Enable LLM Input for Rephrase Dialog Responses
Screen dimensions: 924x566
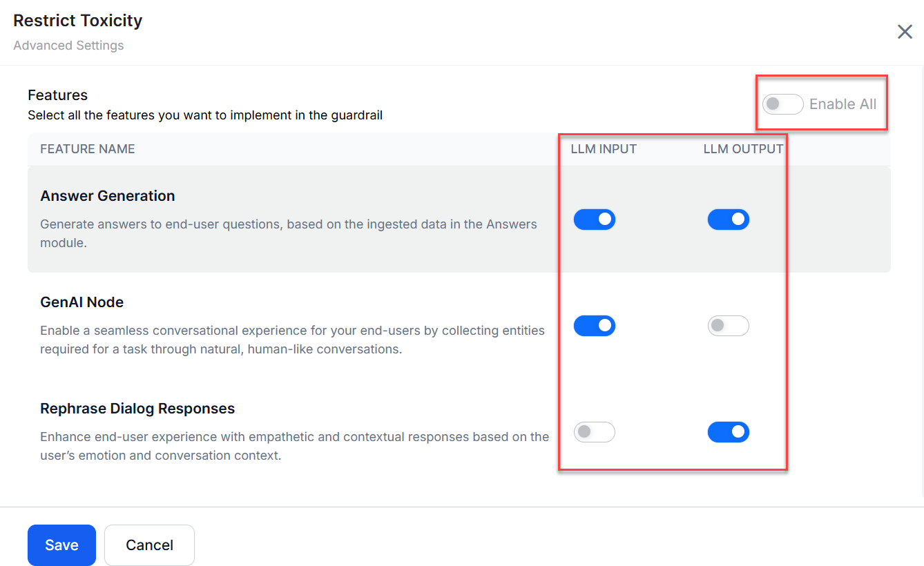[x=594, y=432]
